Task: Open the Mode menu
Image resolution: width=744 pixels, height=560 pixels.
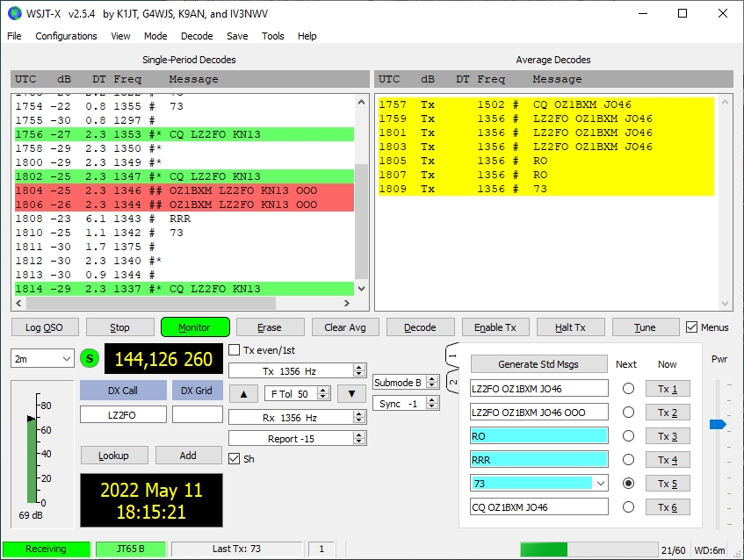Action: click(x=155, y=36)
